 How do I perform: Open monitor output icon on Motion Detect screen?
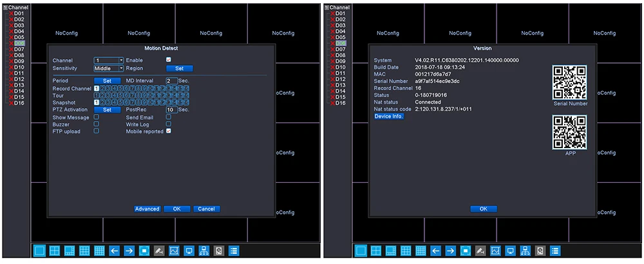(189, 250)
